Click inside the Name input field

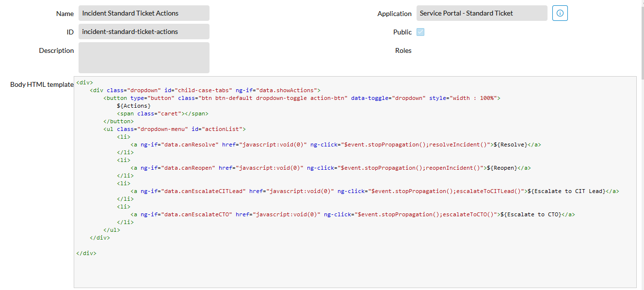point(144,13)
